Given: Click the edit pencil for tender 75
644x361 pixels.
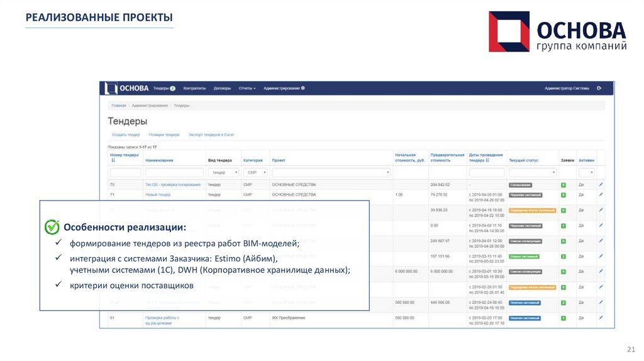Looking at the screenshot, I should (601, 184).
